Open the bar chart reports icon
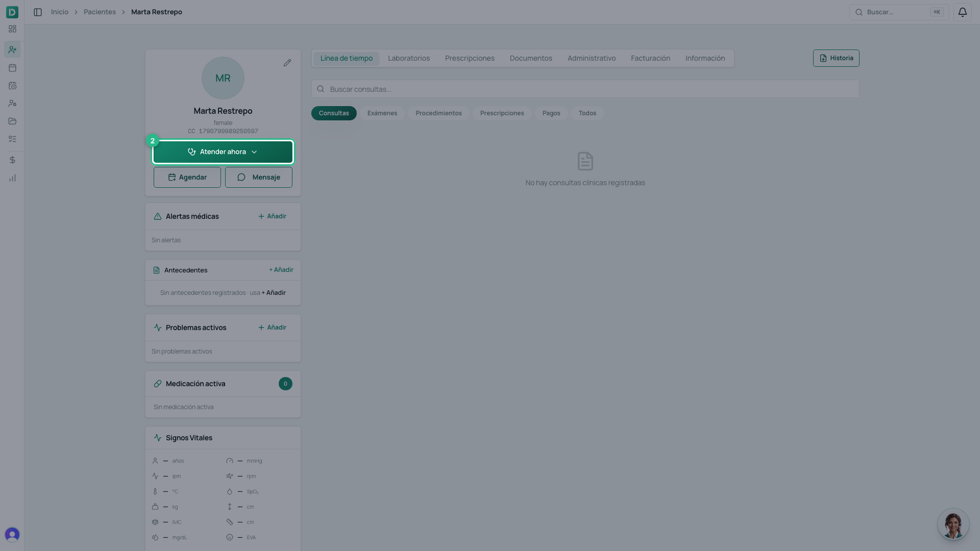 click(12, 178)
